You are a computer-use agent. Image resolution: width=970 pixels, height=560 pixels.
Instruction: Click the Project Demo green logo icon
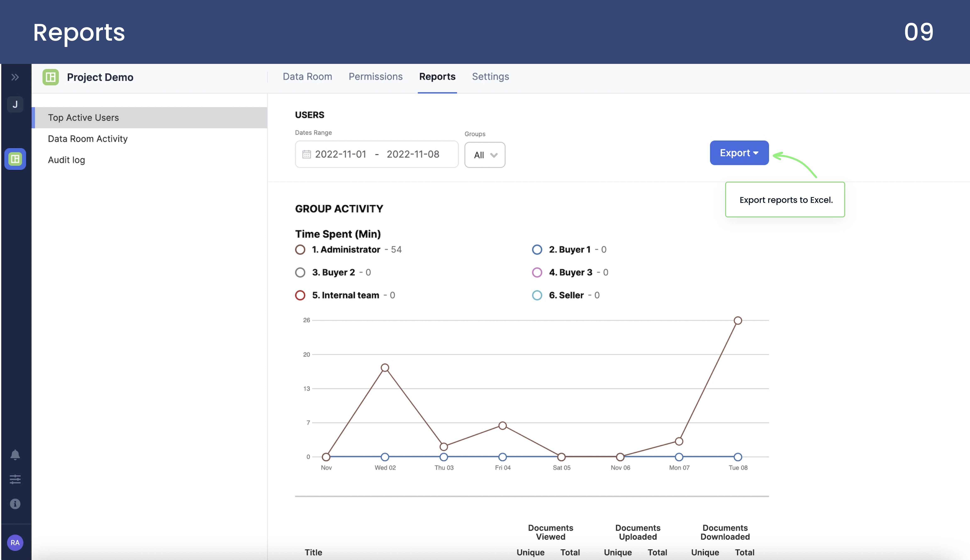(x=50, y=77)
